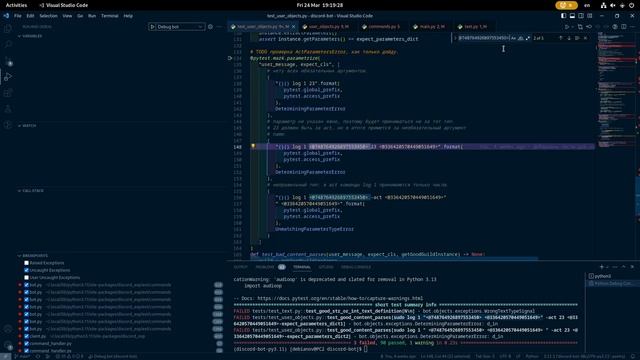Open the File menu
Image resolution: width=640 pixels, height=360 pixels.
click(x=18, y=16)
